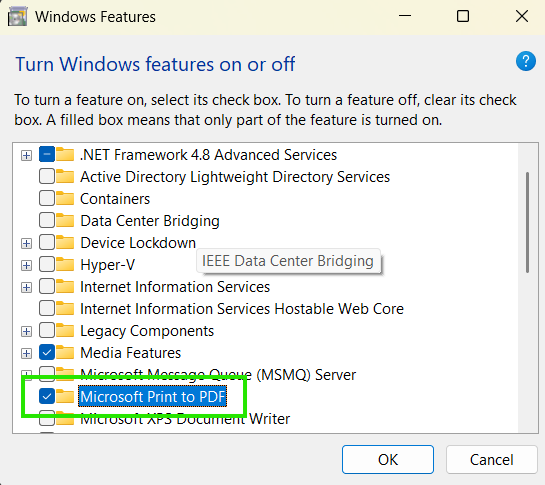Check the Device Lockdown checkbox
Image resolution: width=545 pixels, height=485 pixels.
pyautogui.click(x=47, y=242)
